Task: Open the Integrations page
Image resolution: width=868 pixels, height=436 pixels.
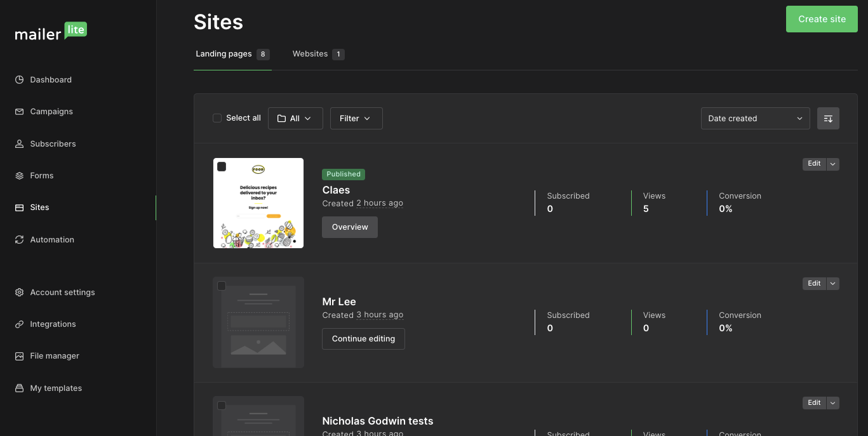Action: [53, 324]
